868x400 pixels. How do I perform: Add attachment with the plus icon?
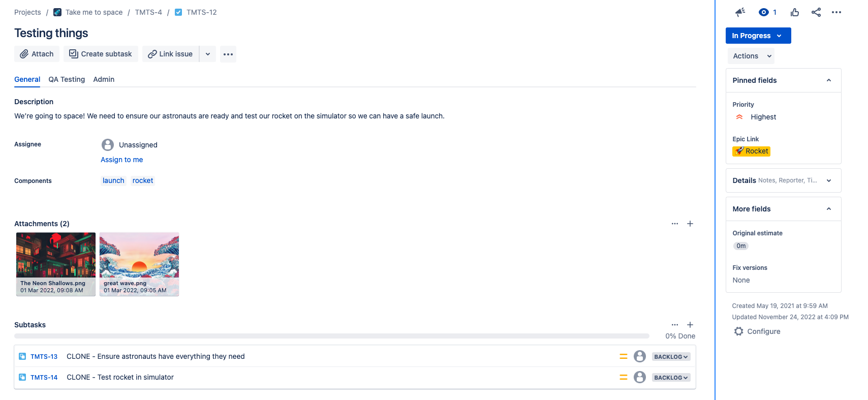(690, 224)
